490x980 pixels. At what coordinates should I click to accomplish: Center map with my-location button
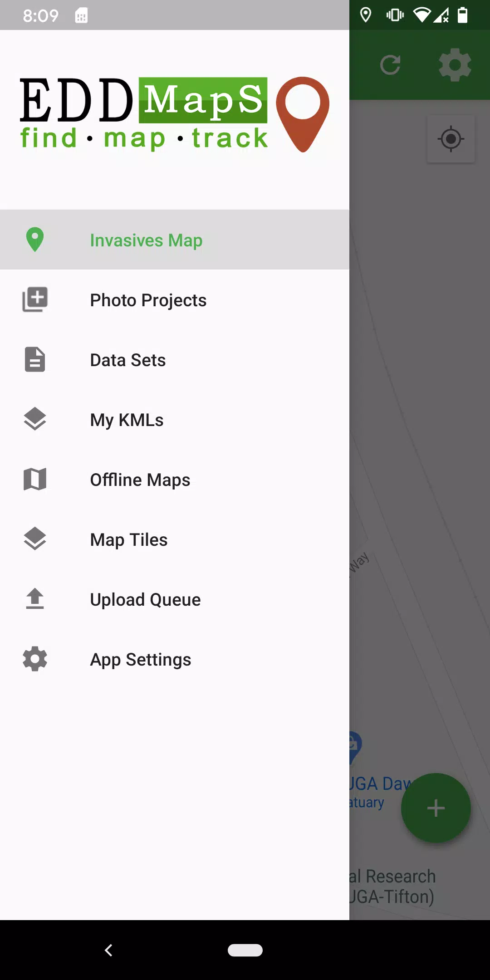(451, 139)
